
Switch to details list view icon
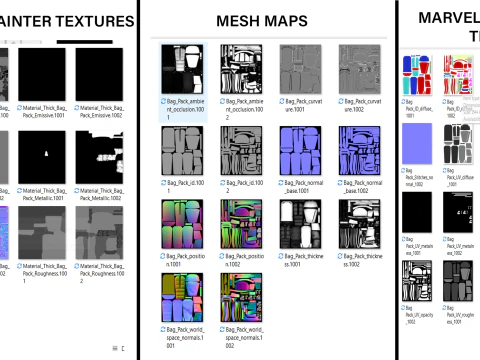click(x=115, y=348)
